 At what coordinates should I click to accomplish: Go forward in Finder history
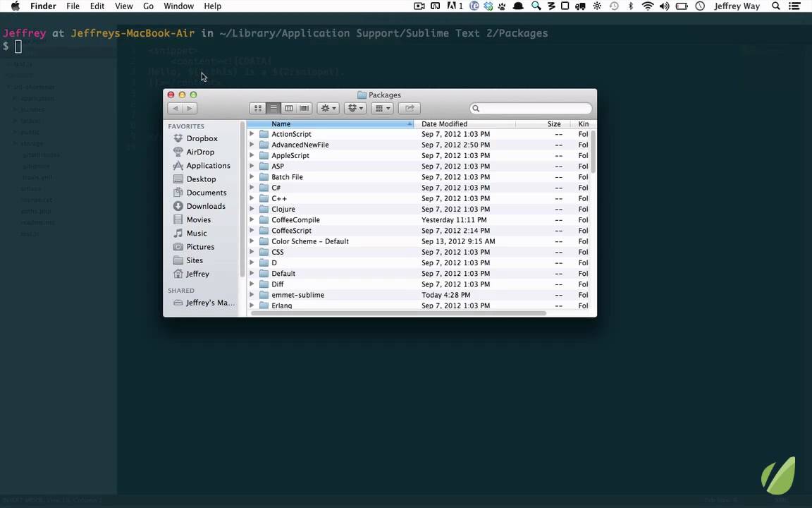point(190,109)
